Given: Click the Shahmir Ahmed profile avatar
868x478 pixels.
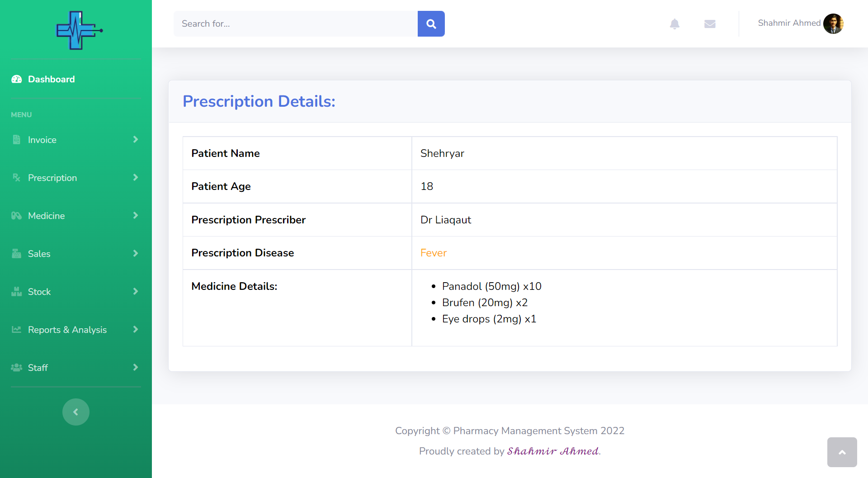Looking at the screenshot, I should pyautogui.click(x=833, y=24).
